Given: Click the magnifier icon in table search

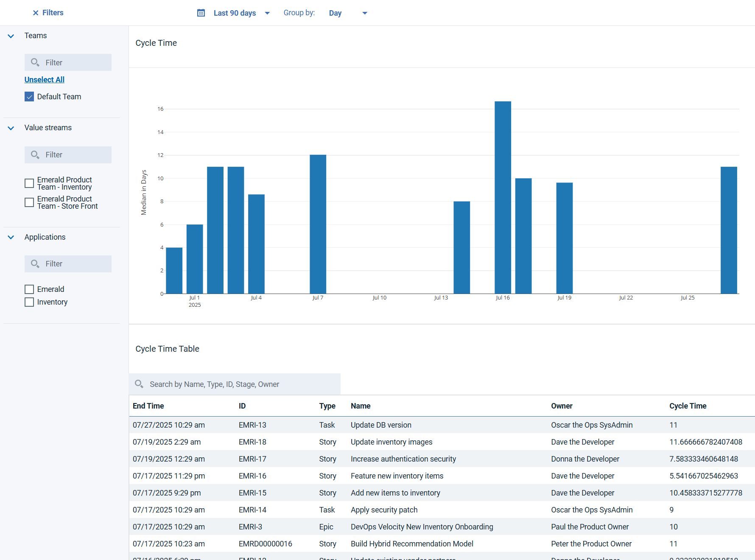Looking at the screenshot, I should tap(139, 384).
